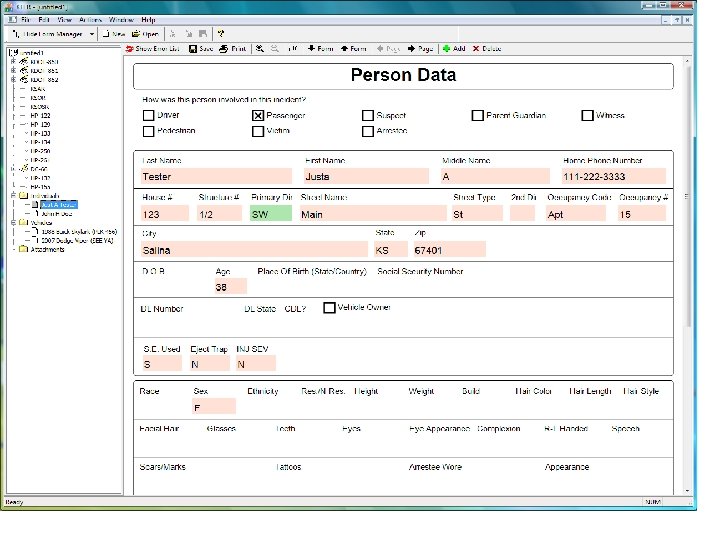Open the Help menu
This screenshot has height=540, width=720.
click(148, 20)
